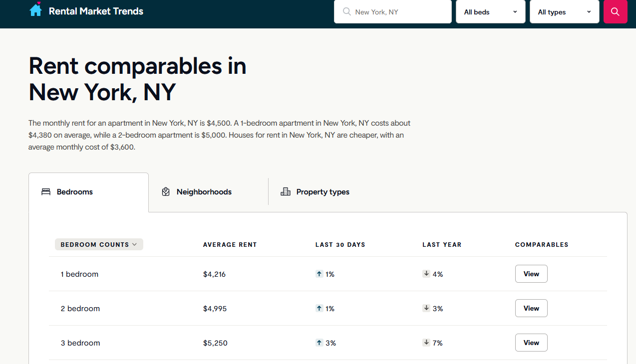Open the All beds dropdown
The image size is (636, 364).
(x=490, y=12)
